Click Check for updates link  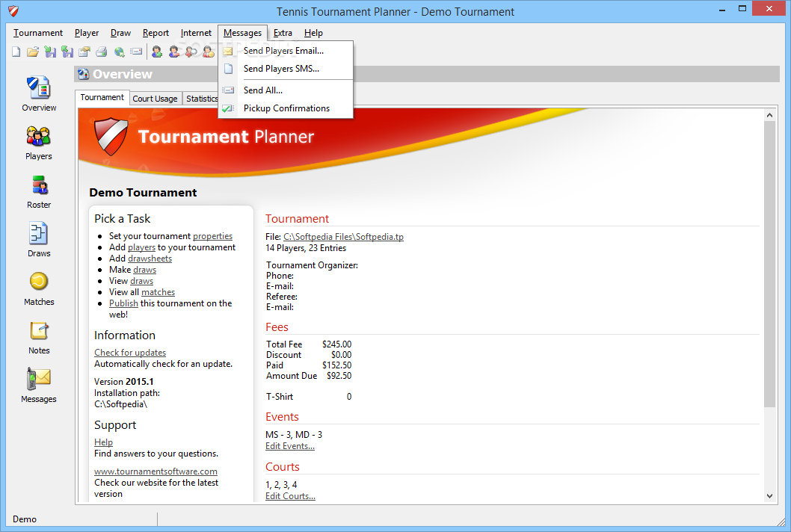click(x=130, y=353)
